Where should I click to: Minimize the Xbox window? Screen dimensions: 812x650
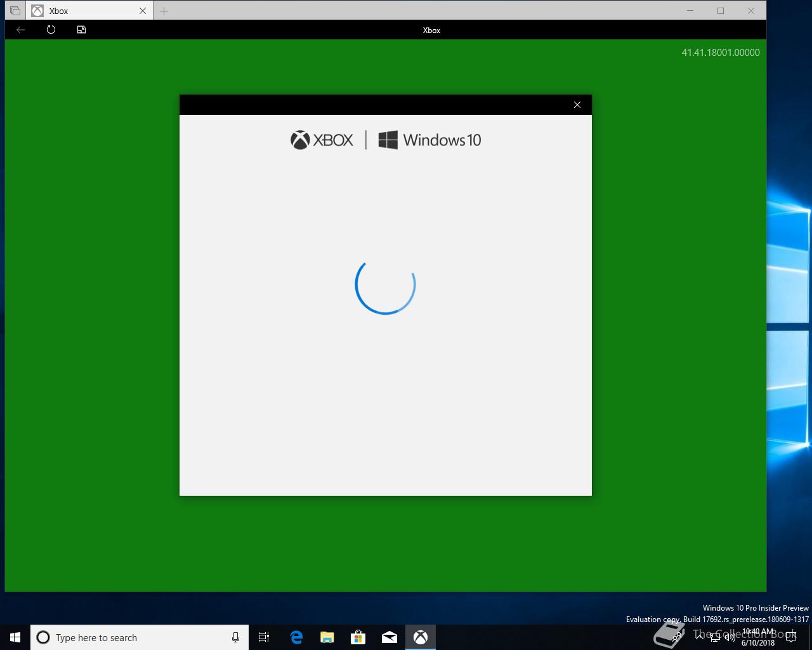[x=690, y=11]
